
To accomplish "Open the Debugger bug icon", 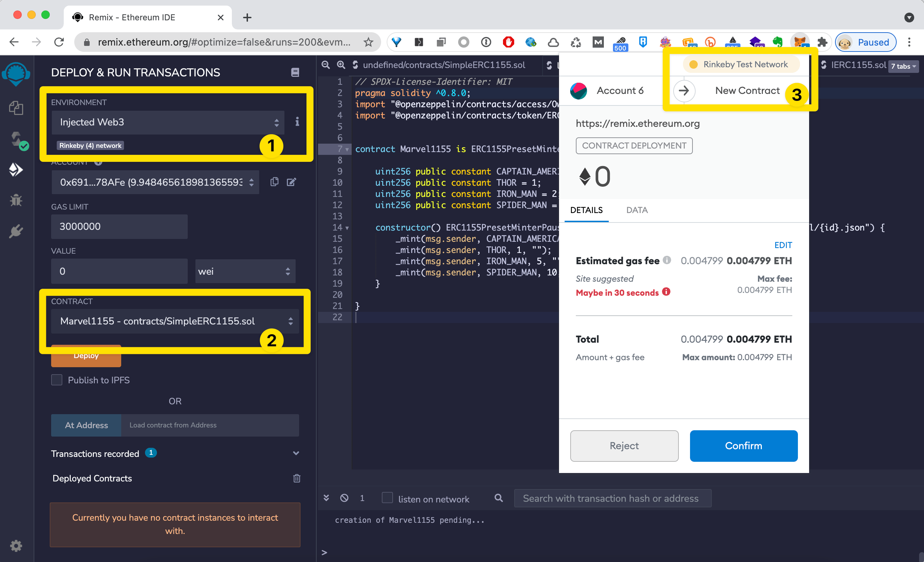I will tap(16, 200).
